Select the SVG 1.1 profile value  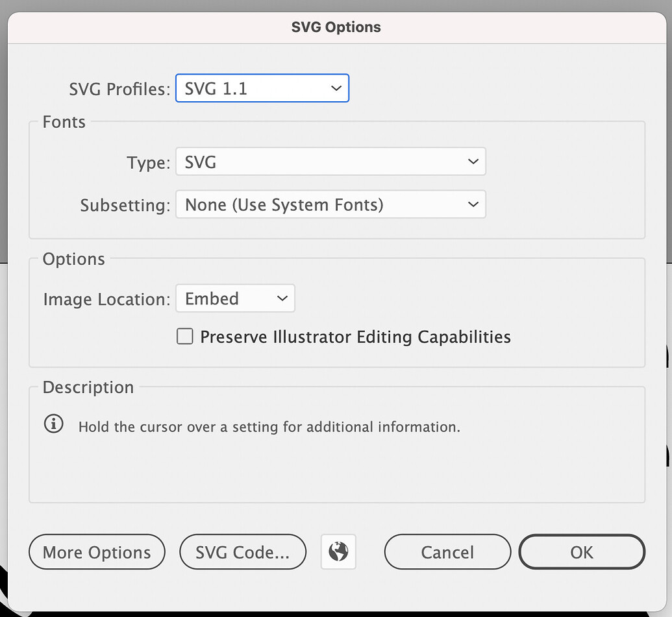click(215, 88)
